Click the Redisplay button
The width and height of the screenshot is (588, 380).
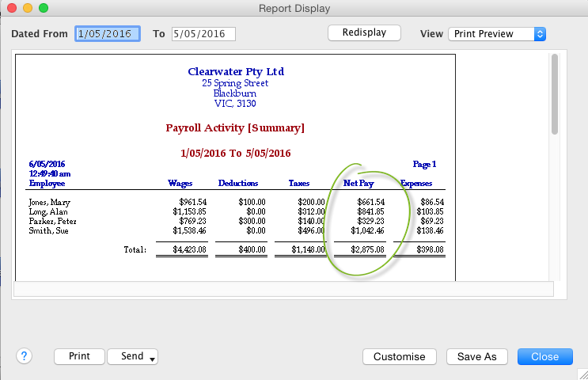(x=364, y=33)
